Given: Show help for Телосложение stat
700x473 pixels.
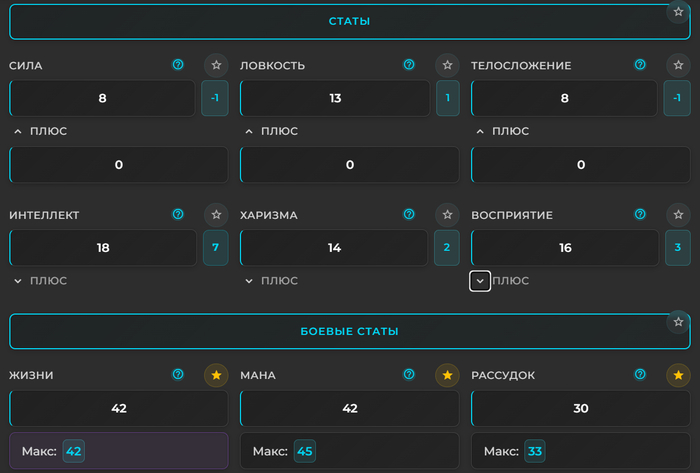Looking at the screenshot, I should tap(640, 65).
